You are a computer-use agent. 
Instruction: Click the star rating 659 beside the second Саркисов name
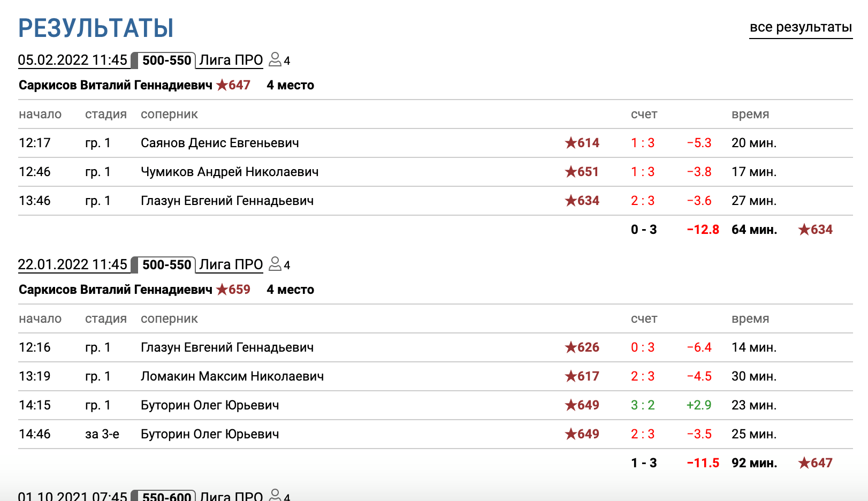(233, 290)
